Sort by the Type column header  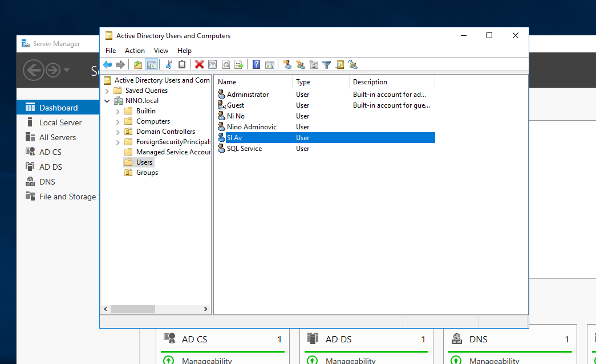[321, 82]
